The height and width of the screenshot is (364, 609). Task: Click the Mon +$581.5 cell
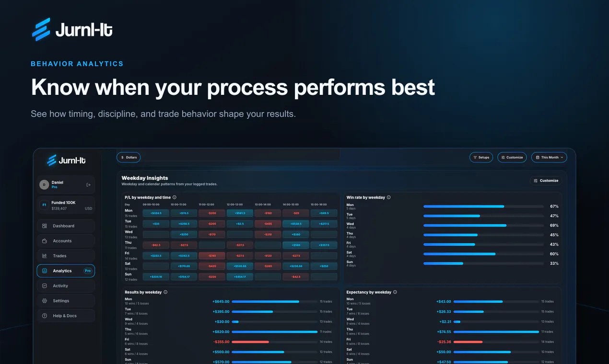tap(240, 213)
